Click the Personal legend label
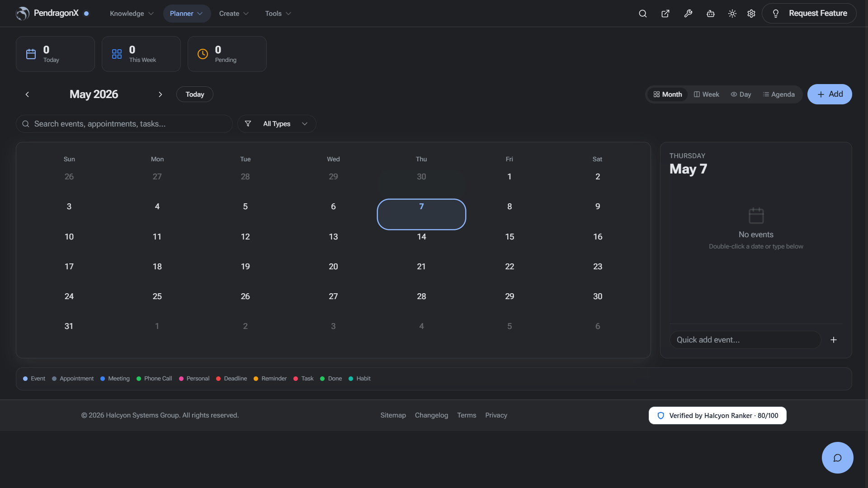This screenshot has height=488, width=868. tap(198, 379)
